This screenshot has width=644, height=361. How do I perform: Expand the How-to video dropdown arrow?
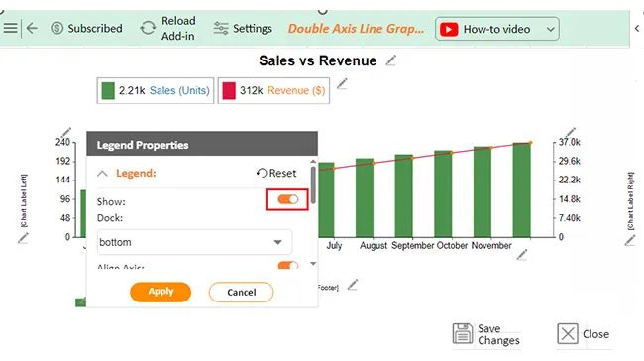(x=550, y=29)
